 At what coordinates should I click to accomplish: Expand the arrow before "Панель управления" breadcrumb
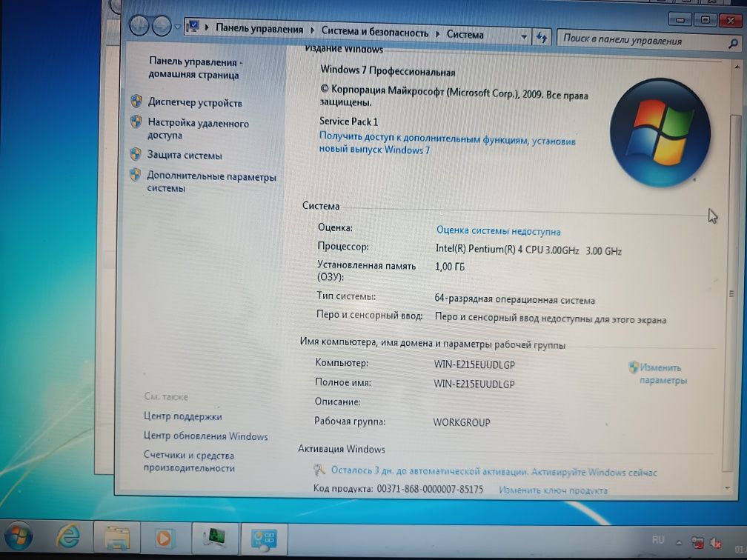[207, 27]
